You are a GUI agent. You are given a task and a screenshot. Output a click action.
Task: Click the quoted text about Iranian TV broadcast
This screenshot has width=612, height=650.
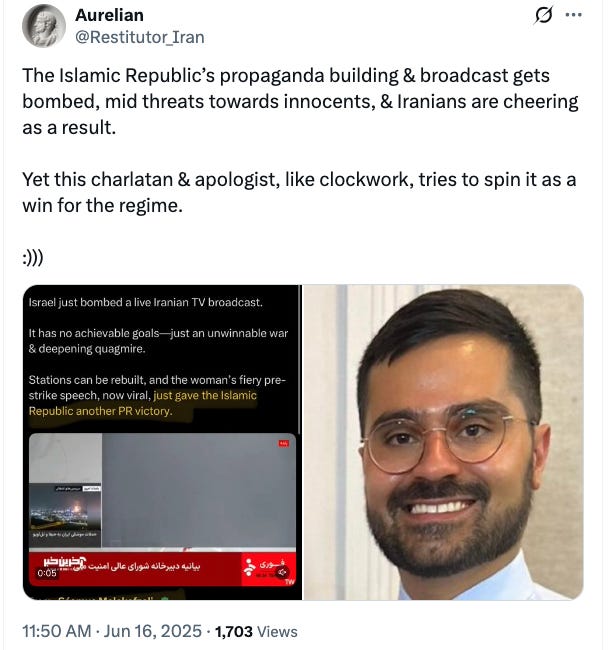[146, 302]
